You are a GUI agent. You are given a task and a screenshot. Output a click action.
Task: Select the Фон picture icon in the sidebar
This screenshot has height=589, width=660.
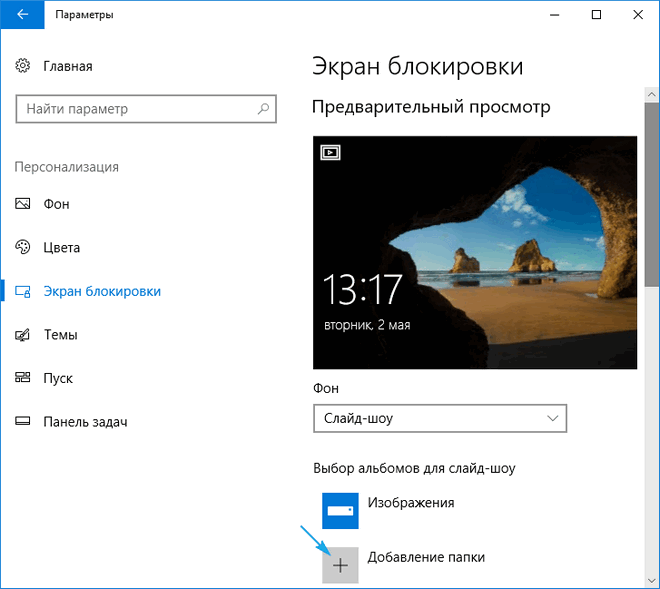(23, 203)
